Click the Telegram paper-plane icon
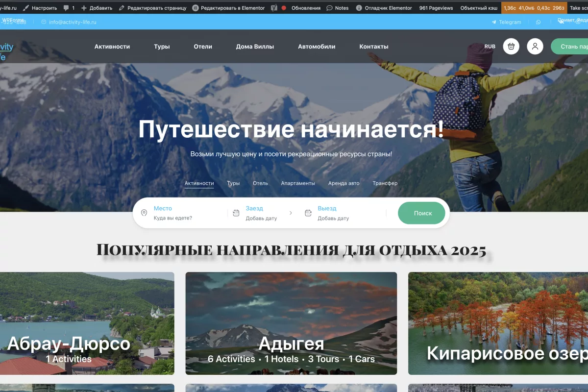 494,22
